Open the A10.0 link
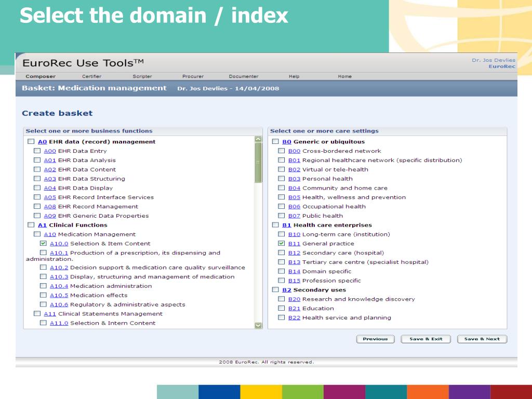 [x=59, y=244]
